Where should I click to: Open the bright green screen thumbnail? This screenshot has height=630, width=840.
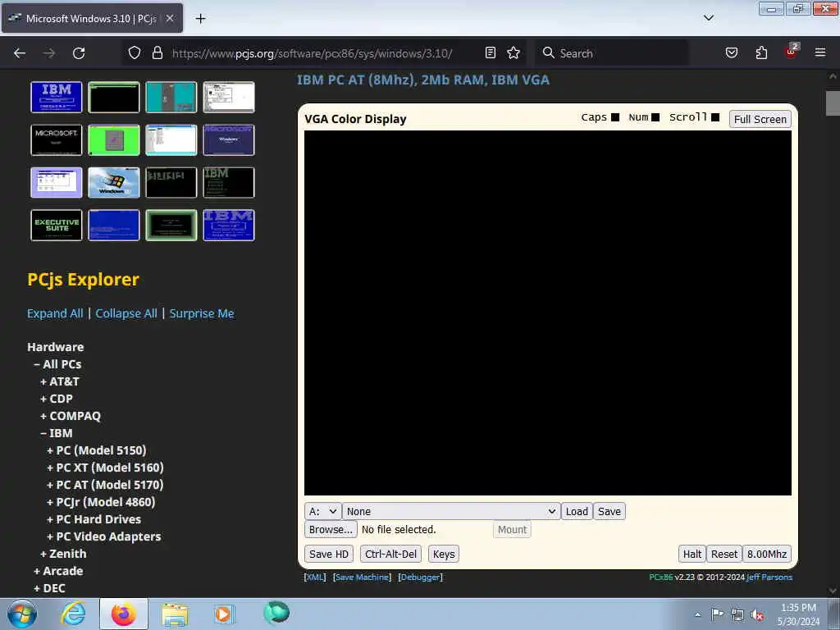tap(113, 139)
